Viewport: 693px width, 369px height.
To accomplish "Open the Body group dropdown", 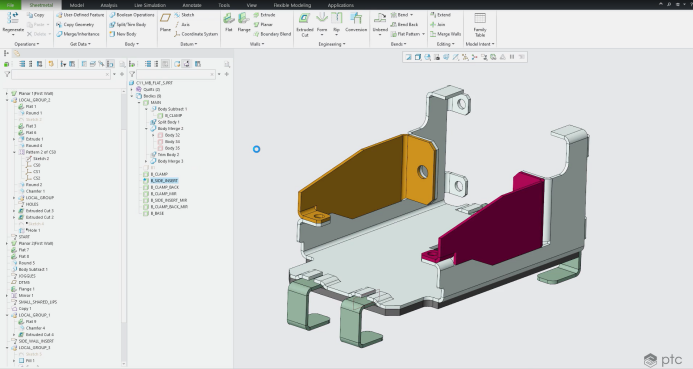I will point(132,44).
